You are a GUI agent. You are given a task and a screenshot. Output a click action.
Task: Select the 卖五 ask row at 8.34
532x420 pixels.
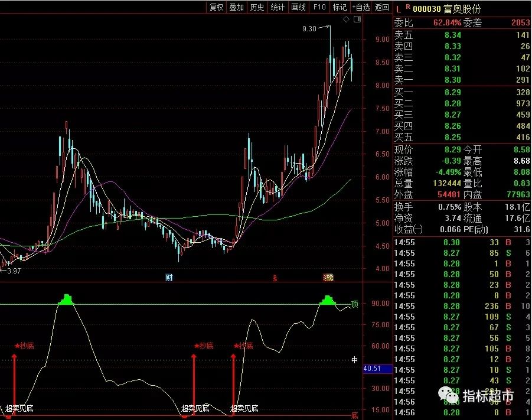(462, 35)
